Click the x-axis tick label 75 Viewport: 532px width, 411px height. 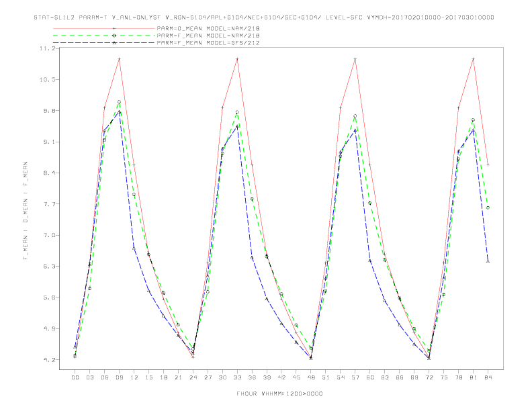(x=444, y=377)
